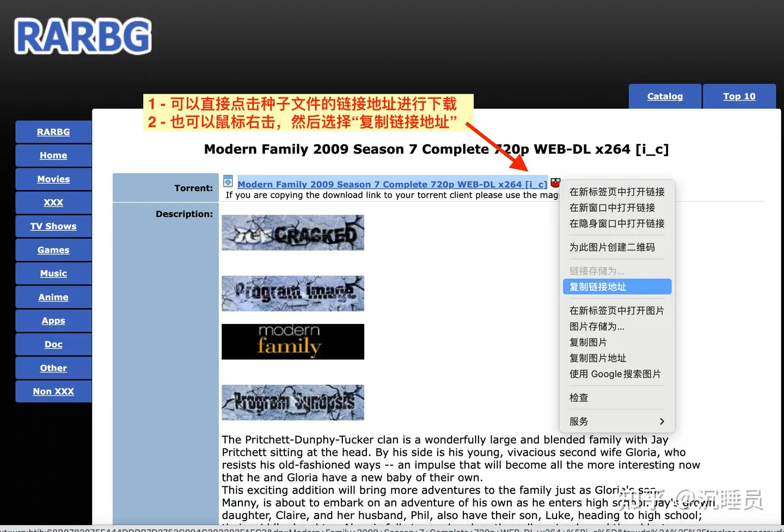
Task: Open the Top 10 tab
Action: 739,96
